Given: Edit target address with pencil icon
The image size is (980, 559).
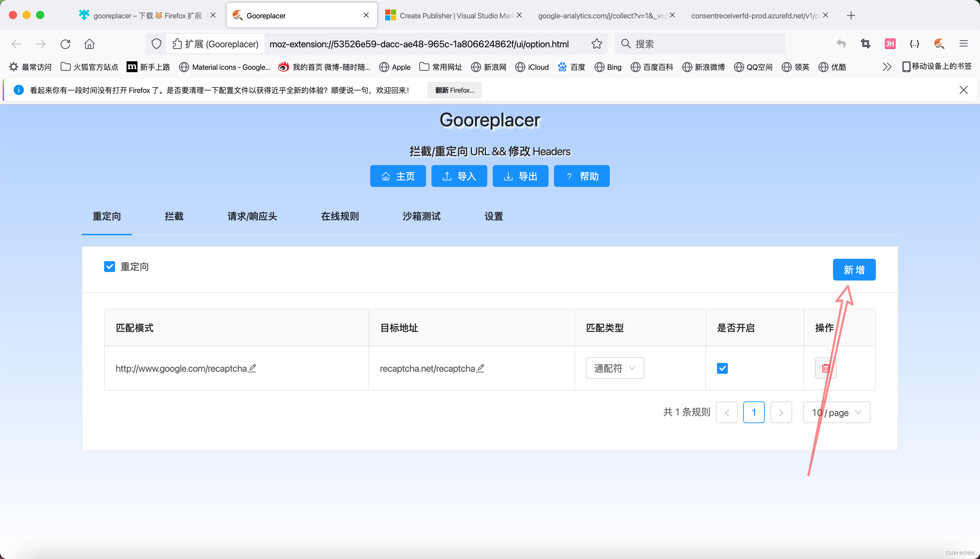Looking at the screenshot, I should [480, 368].
